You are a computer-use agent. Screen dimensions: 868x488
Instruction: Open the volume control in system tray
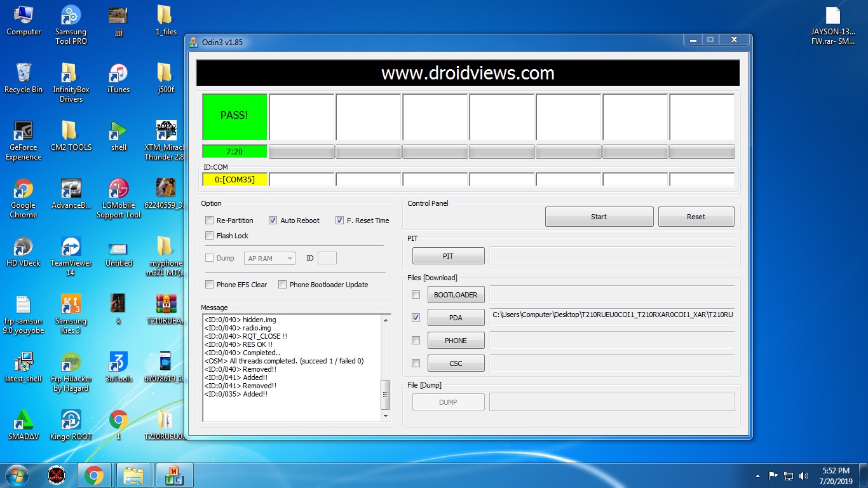coord(804,475)
